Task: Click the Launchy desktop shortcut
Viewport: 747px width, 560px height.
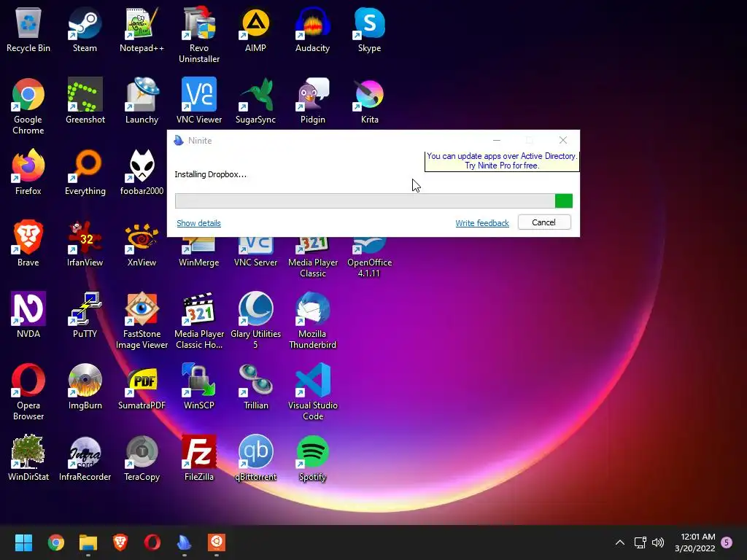Action: tap(142, 101)
